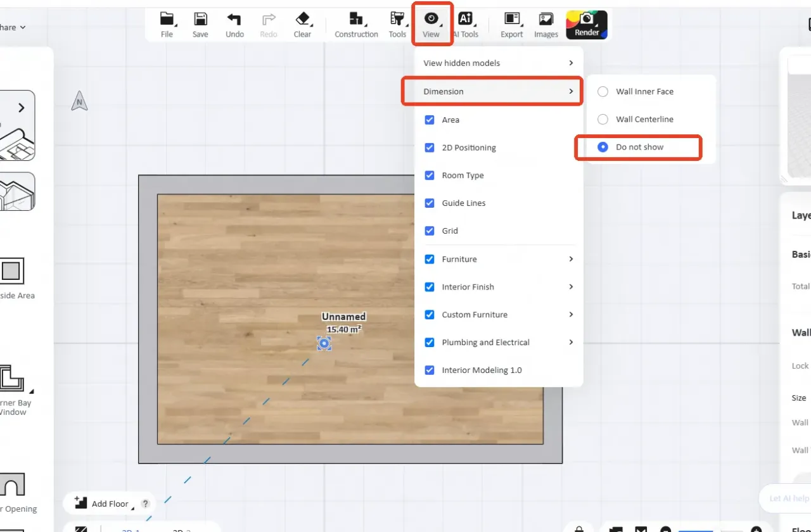
Task: Open the Add Floor dropdown
Action: (x=110, y=503)
